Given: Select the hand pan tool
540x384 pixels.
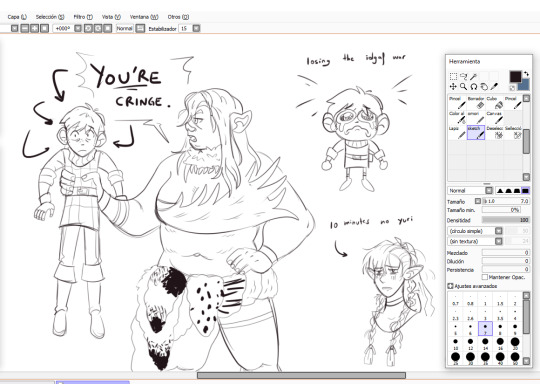Looking at the screenshot, I should click(x=484, y=86).
